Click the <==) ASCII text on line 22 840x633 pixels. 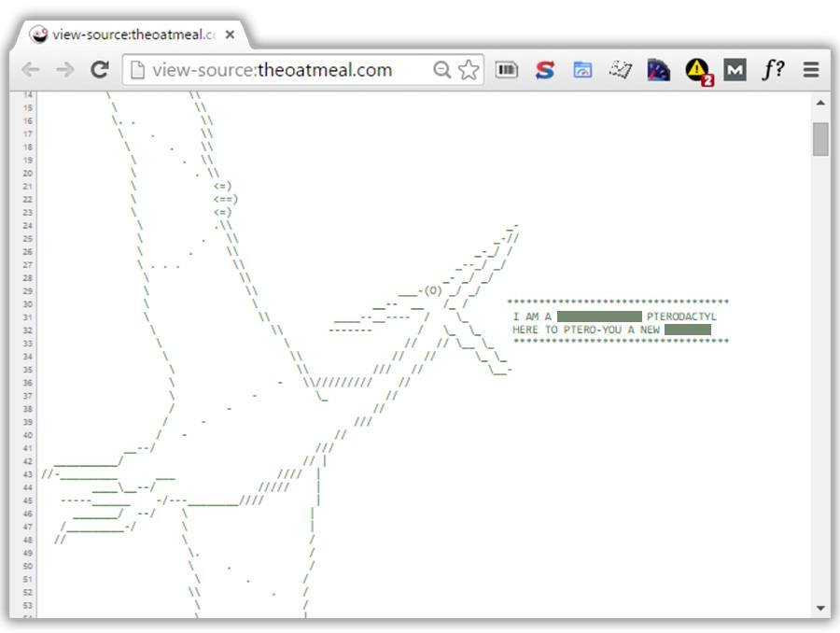[x=226, y=200]
